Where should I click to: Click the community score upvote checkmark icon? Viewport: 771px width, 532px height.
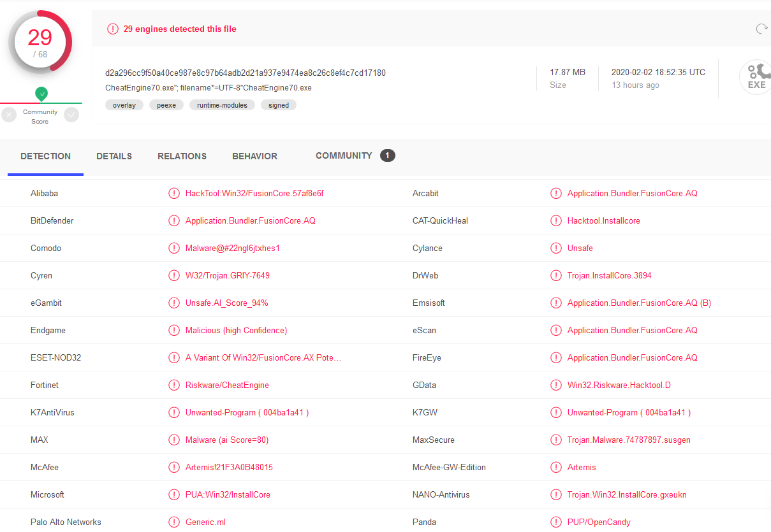[71, 115]
